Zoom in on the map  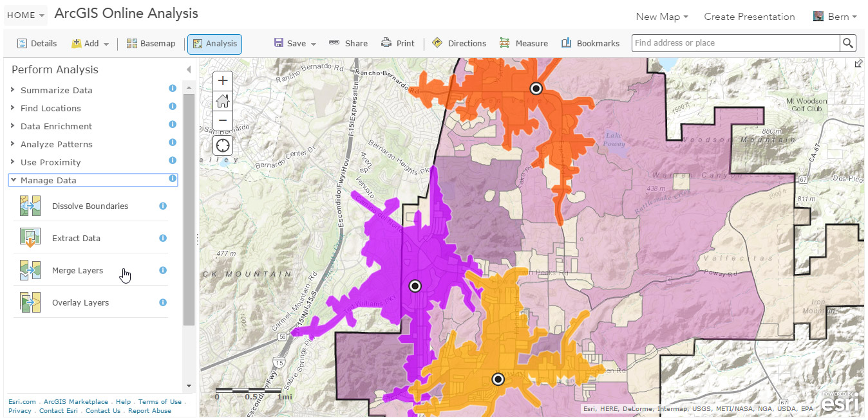[x=223, y=80]
